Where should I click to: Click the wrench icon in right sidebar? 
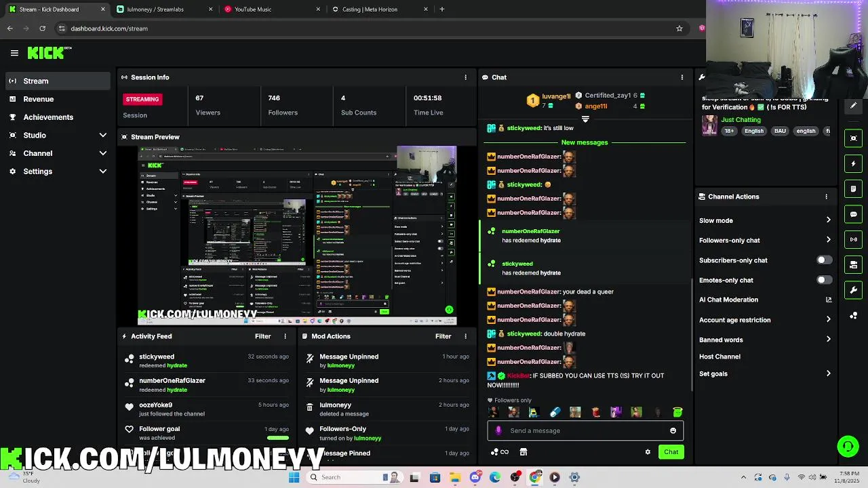(x=853, y=290)
